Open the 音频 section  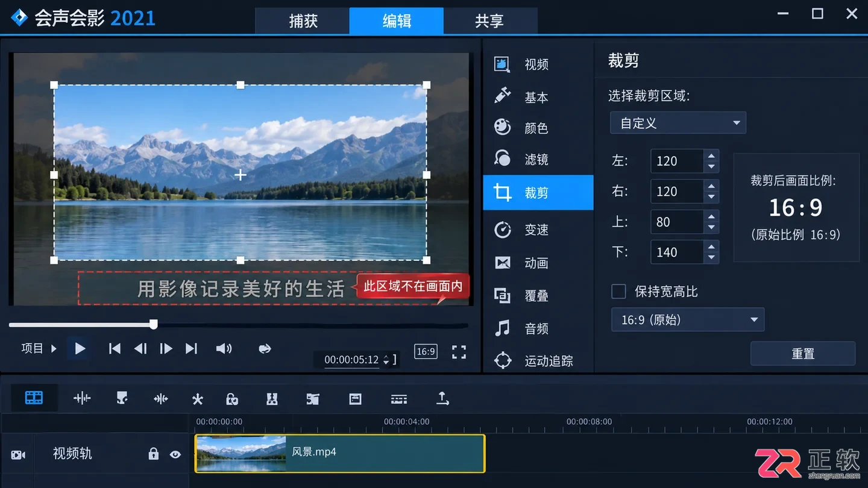(x=538, y=328)
